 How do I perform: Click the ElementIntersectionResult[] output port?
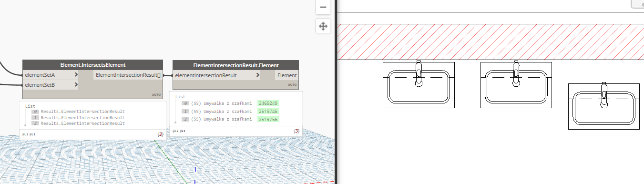[128, 75]
